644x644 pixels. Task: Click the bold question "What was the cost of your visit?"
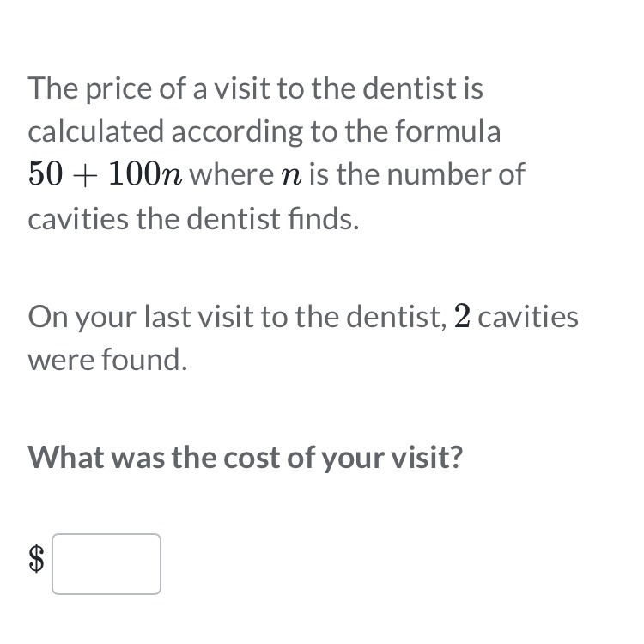tap(246, 459)
